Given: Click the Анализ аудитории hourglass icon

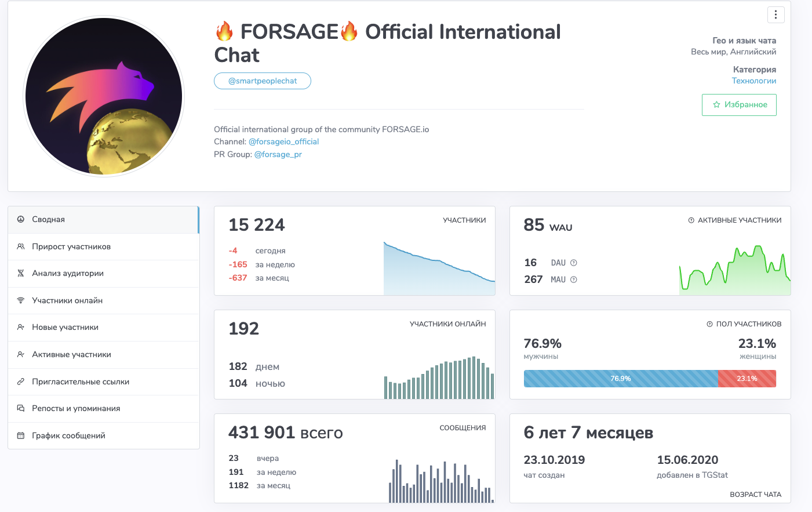Looking at the screenshot, I should (21, 274).
